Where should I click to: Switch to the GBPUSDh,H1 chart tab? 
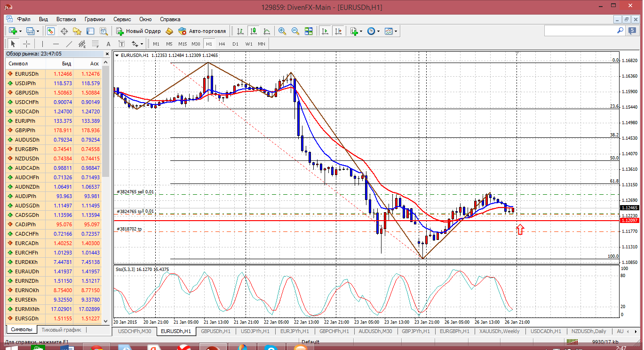(x=215, y=331)
